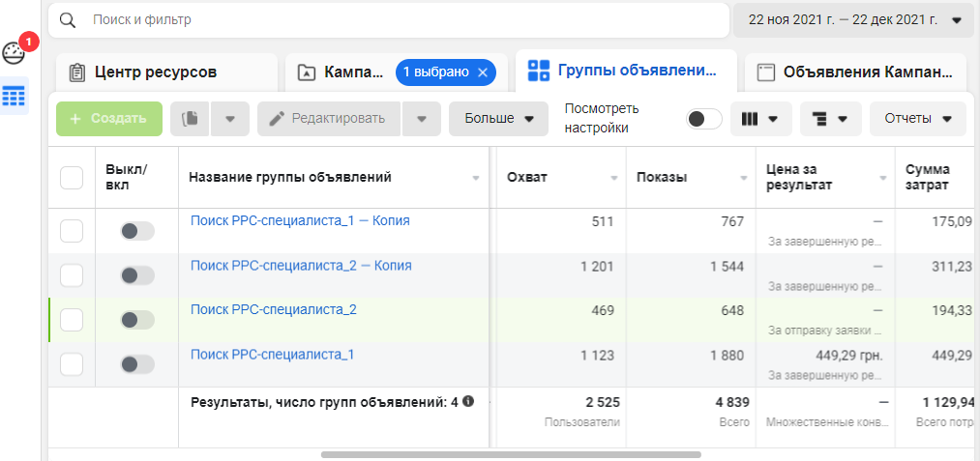Click the cost per result 449,29 грн.
This screenshot has width=980, height=461.
848,356
